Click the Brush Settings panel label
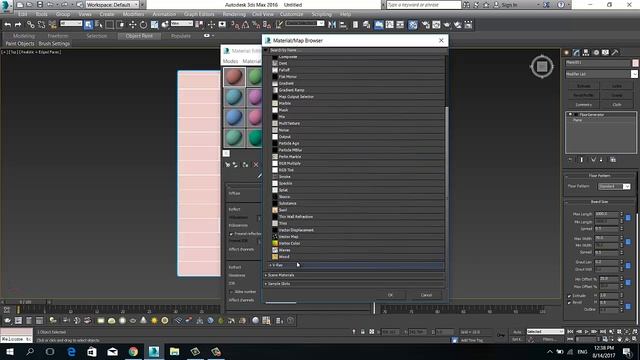Screen dimensions: 640x360 (54, 44)
